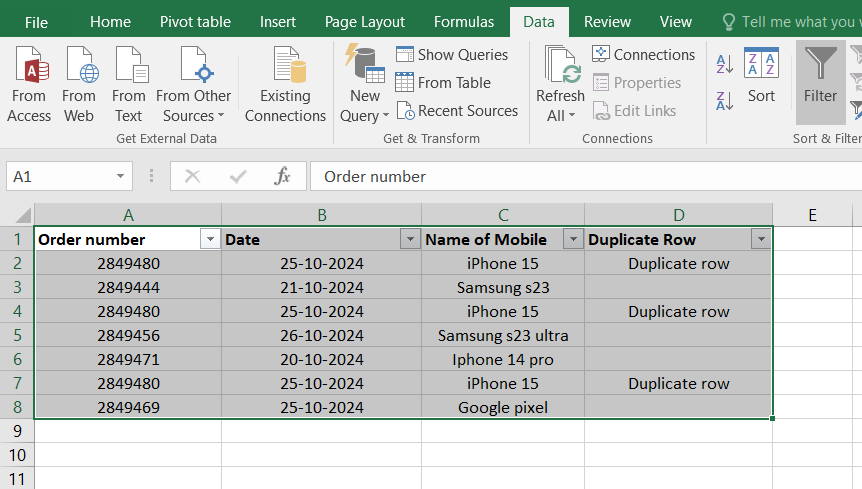Select column B header
862x489 pixels.
point(322,215)
